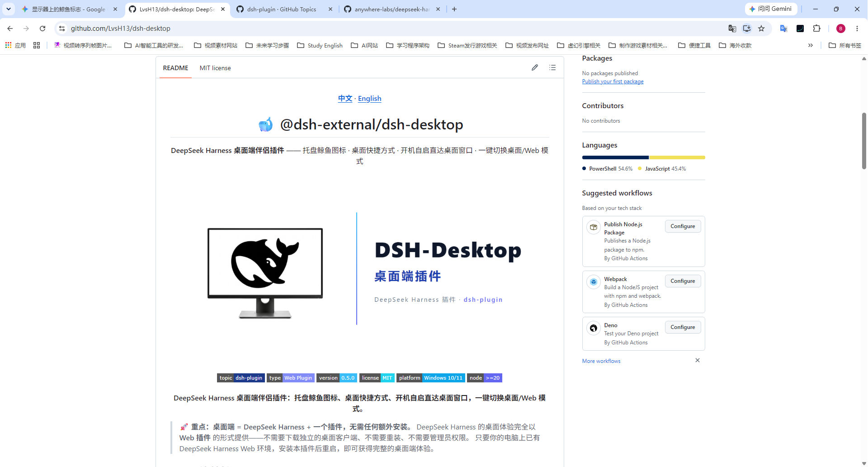Open the extensions puzzle icon
The width and height of the screenshot is (868, 467).
click(816, 29)
